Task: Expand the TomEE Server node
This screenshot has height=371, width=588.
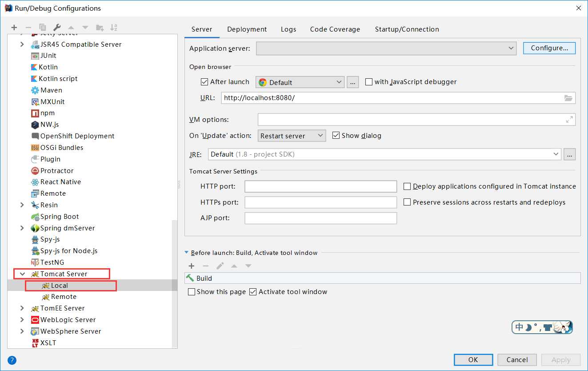Action: click(x=22, y=308)
